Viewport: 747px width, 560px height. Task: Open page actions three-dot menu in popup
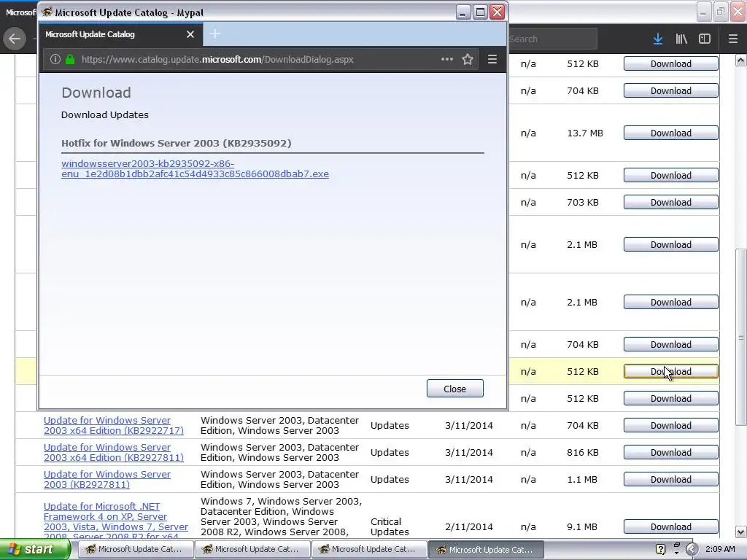click(447, 59)
